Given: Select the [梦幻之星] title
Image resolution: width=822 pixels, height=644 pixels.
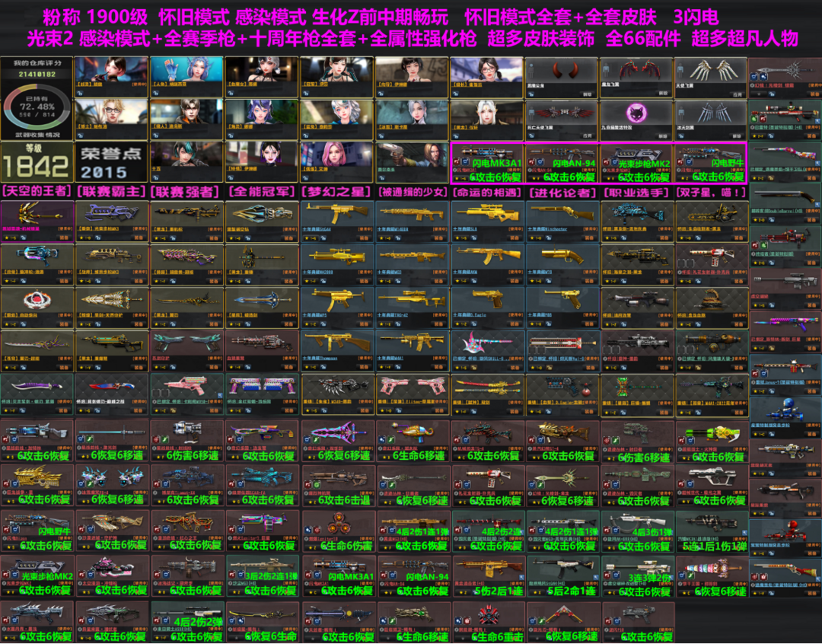Looking at the screenshot, I should tap(336, 191).
